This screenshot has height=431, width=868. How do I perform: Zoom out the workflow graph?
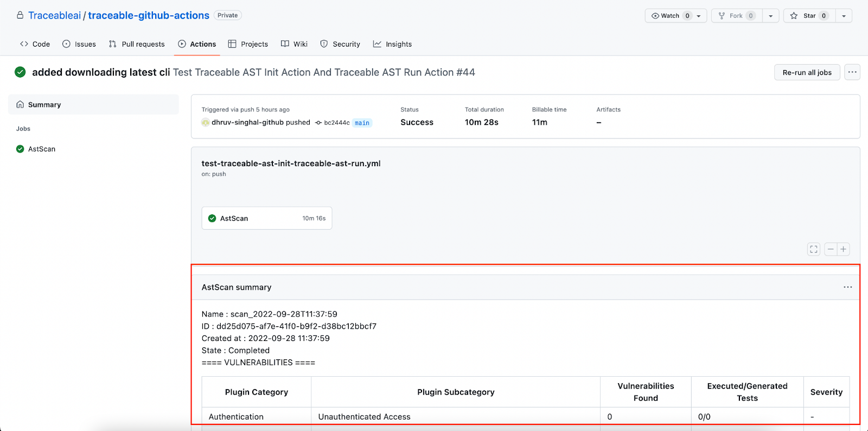coord(831,249)
